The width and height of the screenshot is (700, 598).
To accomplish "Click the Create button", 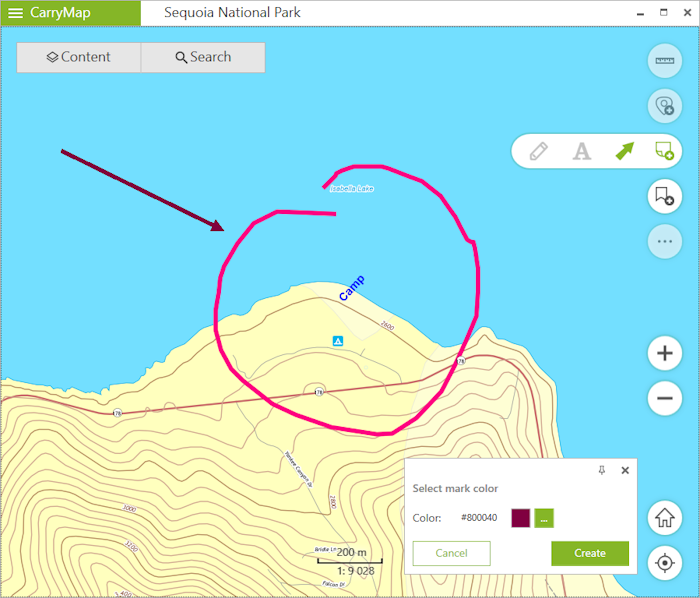I will click(x=589, y=553).
